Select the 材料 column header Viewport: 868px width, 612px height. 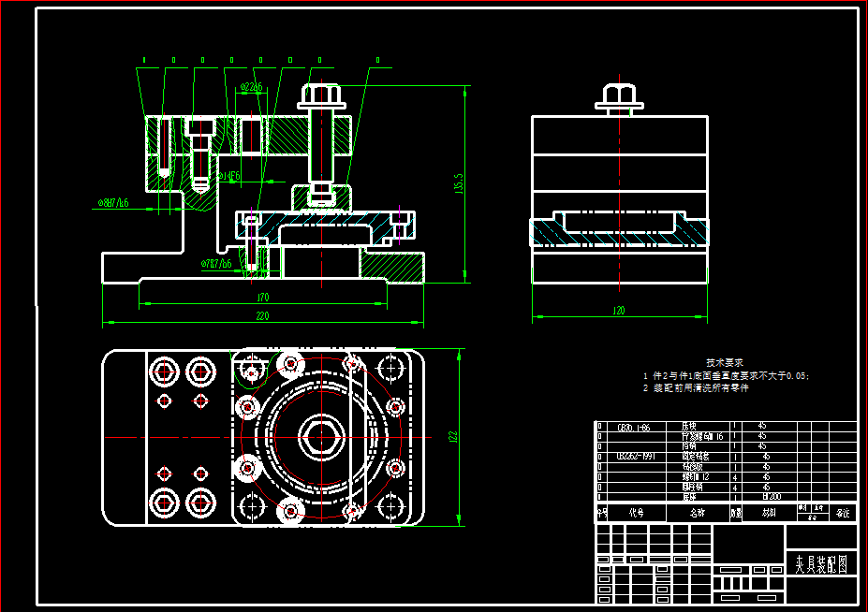pyautogui.click(x=769, y=513)
